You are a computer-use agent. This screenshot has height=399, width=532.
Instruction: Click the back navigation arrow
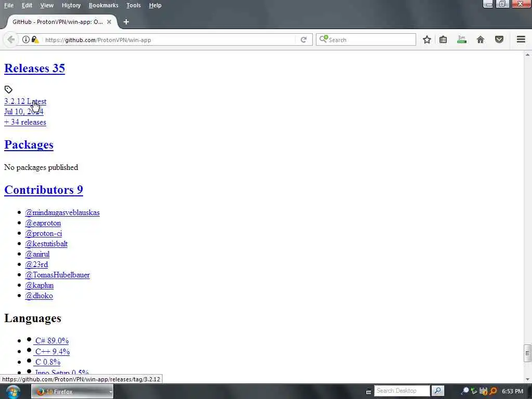(11, 39)
